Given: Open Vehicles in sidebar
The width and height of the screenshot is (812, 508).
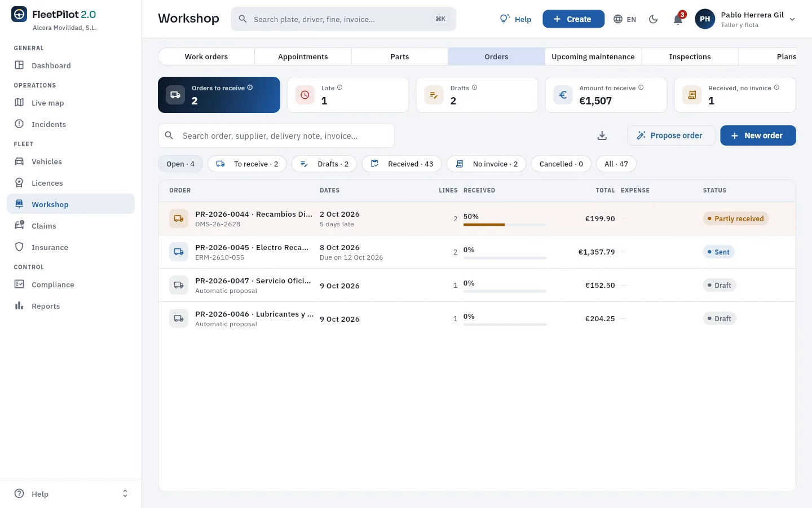Looking at the screenshot, I should coord(70,161).
